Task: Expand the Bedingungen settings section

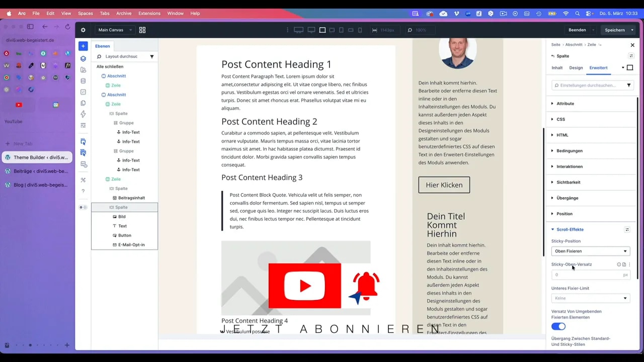Action: click(570, 150)
